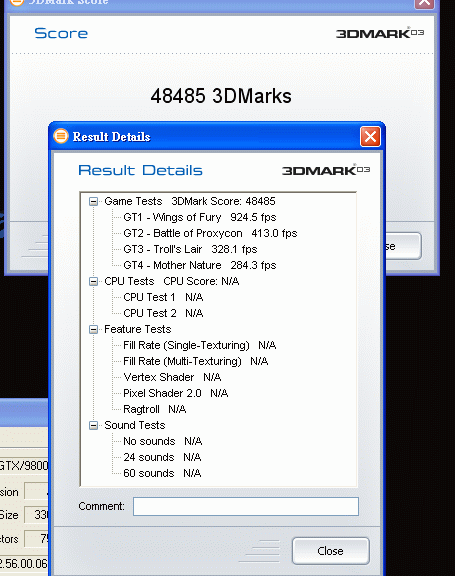The width and height of the screenshot is (455, 576).
Task: Select GT2 - Battle of Proxycon row
Action: [210, 233]
